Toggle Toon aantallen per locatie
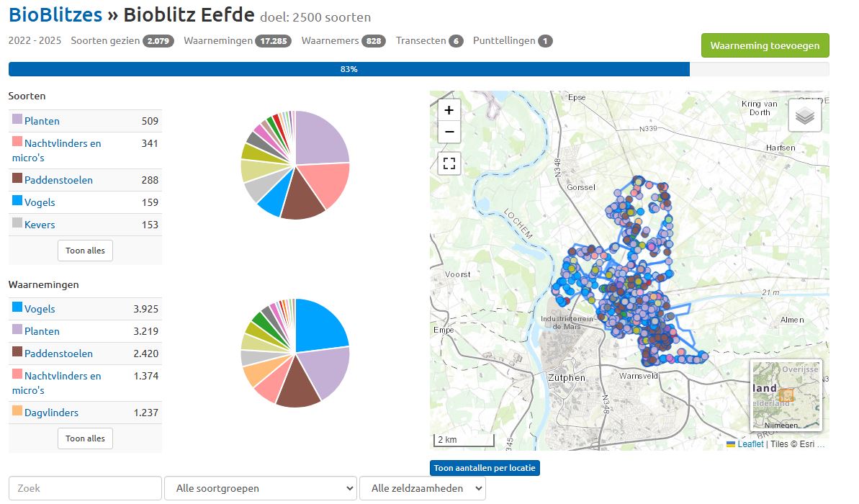The height and width of the screenshot is (504, 859). point(485,468)
